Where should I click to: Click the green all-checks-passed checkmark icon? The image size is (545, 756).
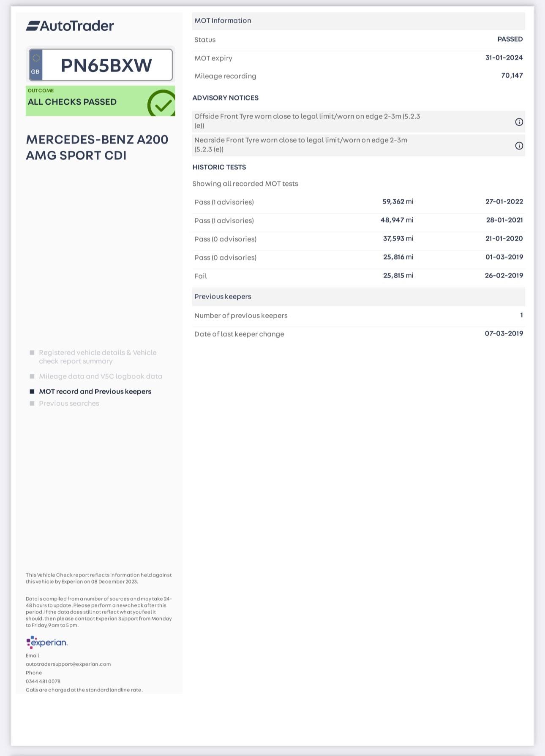point(161,103)
